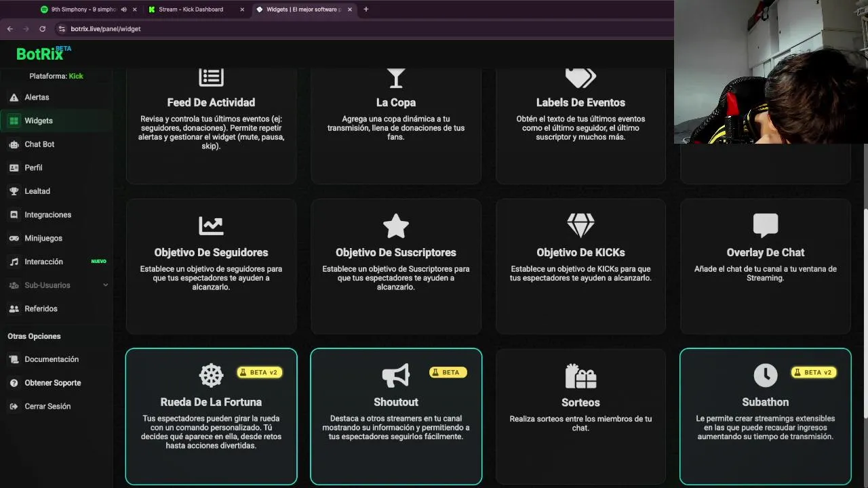868x488 pixels.
Task: Click BETA v2 badge on Subathon card
Action: point(812,372)
